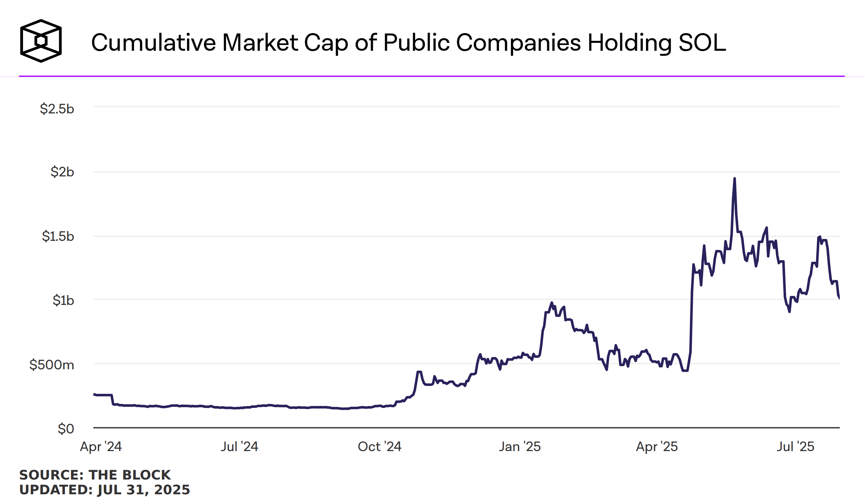The width and height of the screenshot is (865, 504).
Task: Select the $500m y-axis label
Action: (x=52, y=365)
